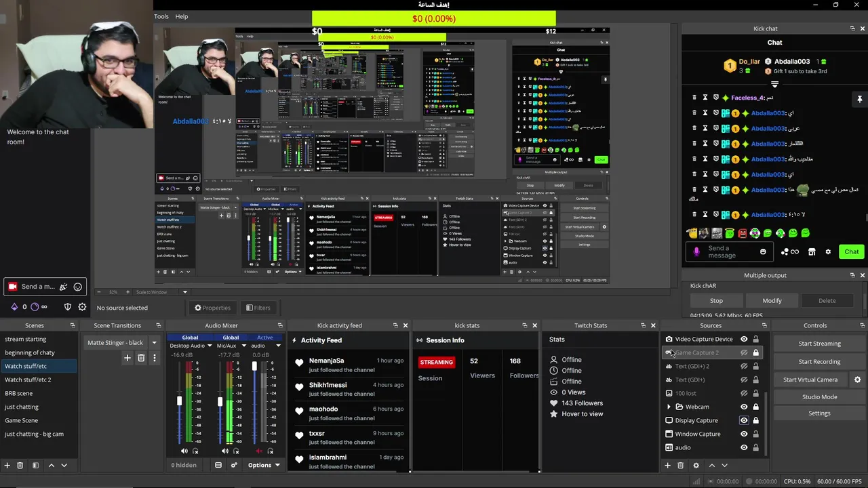The width and height of the screenshot is (868, 488).
Task: Toggle Mic/Aux monitoring headphone icon
Action: point(236,451)
